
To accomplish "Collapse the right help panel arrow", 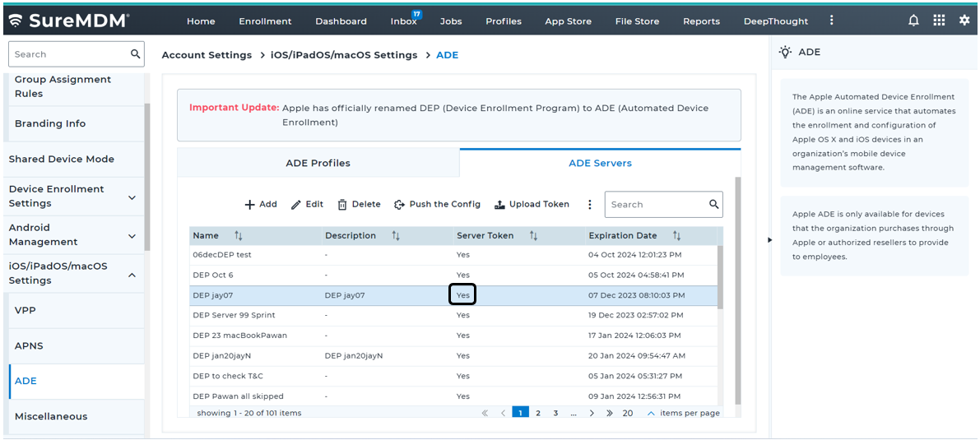I will click(769, 239).
